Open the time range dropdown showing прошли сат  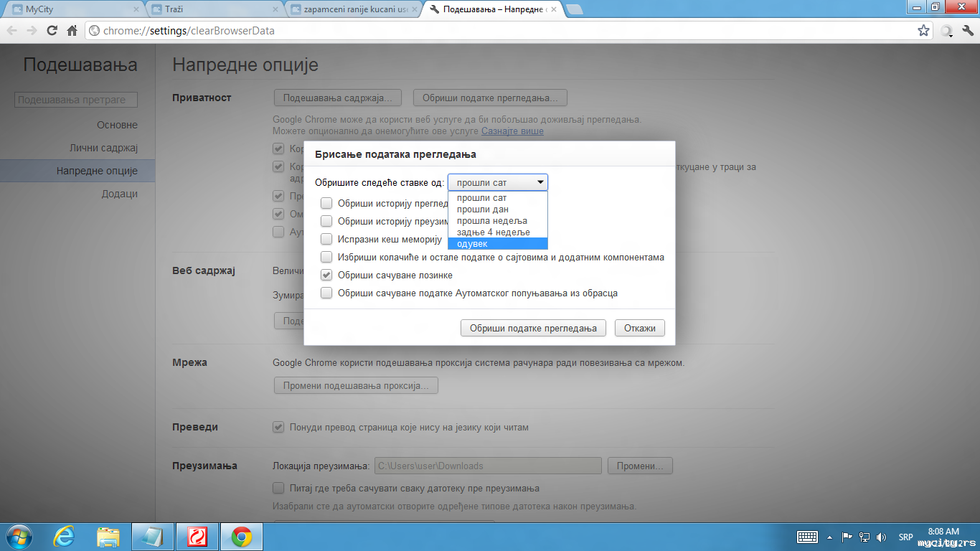click(x=498, y=182)
